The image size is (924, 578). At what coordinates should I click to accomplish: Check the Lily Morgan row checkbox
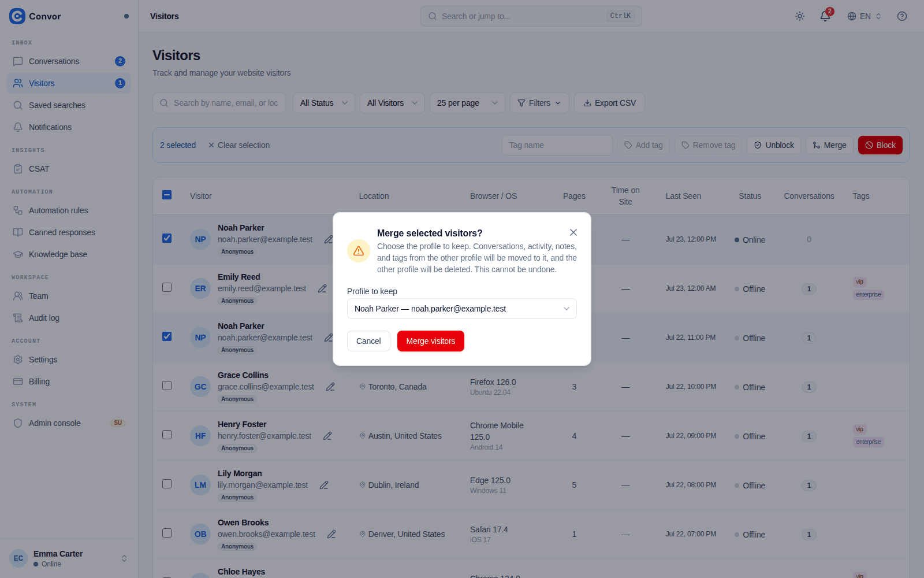pyautogui.click(x=167, y=484)
